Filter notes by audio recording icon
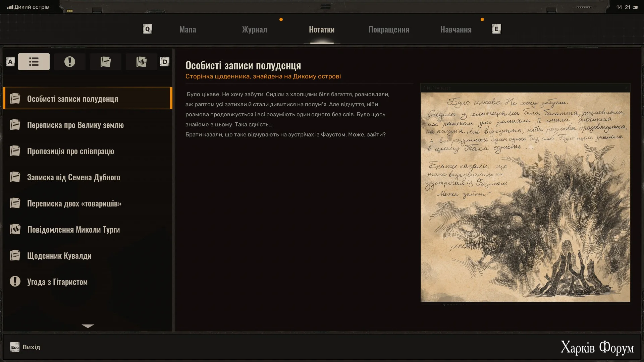Viewport: 644px width, 362px height. pos(141,62)
